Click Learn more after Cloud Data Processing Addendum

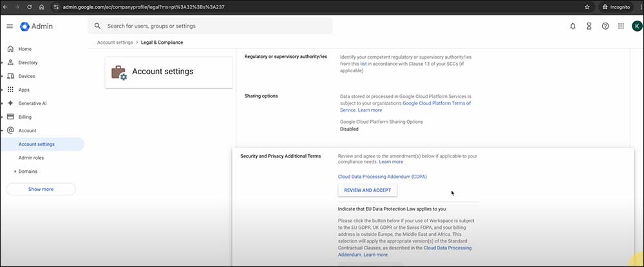coord(375,255)
